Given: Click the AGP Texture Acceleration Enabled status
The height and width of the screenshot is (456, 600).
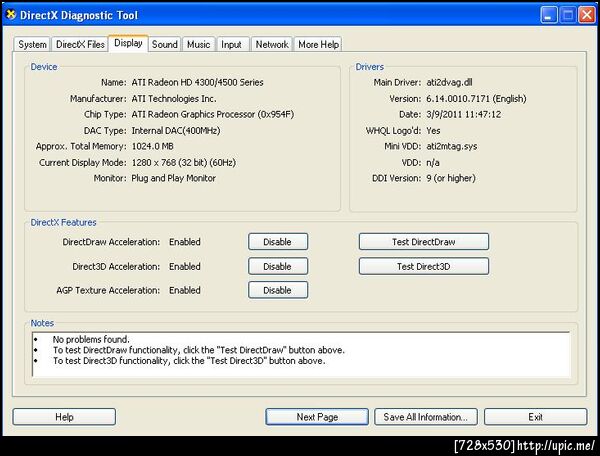Looking at the screenshot, I should [x=185, y=290].
